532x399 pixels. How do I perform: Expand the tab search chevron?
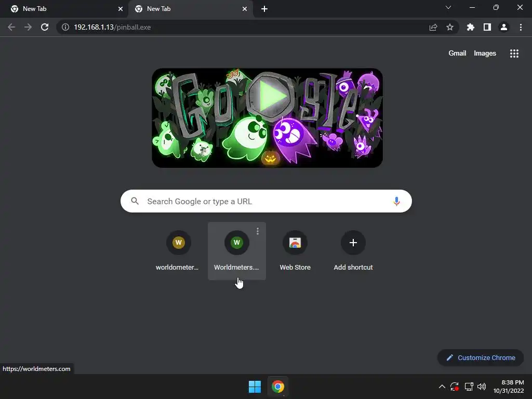448,7
